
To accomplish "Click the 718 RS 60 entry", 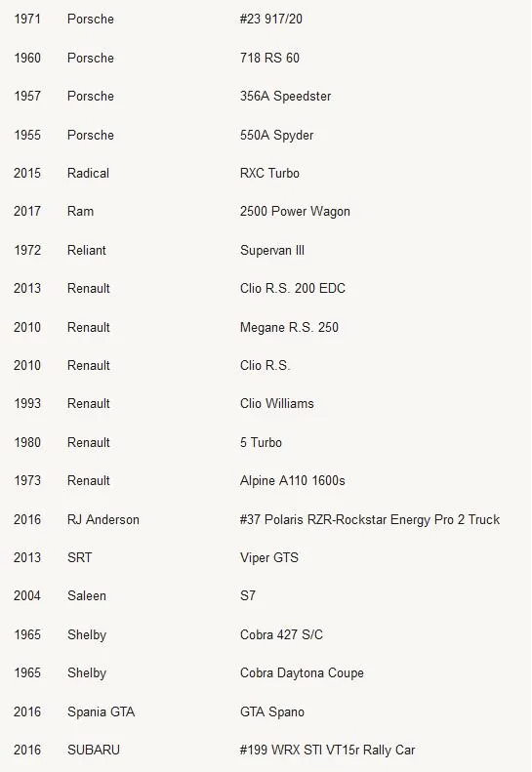I will click(269, 59).
